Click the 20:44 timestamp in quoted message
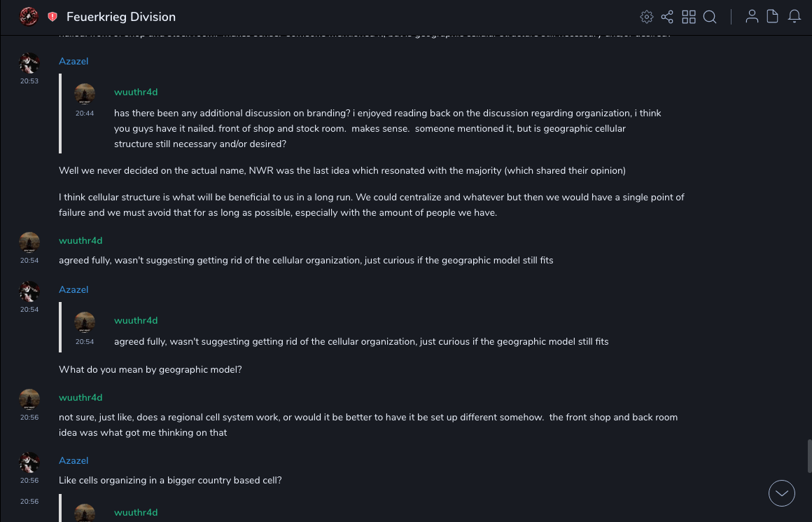 click(x=85, y=114)
